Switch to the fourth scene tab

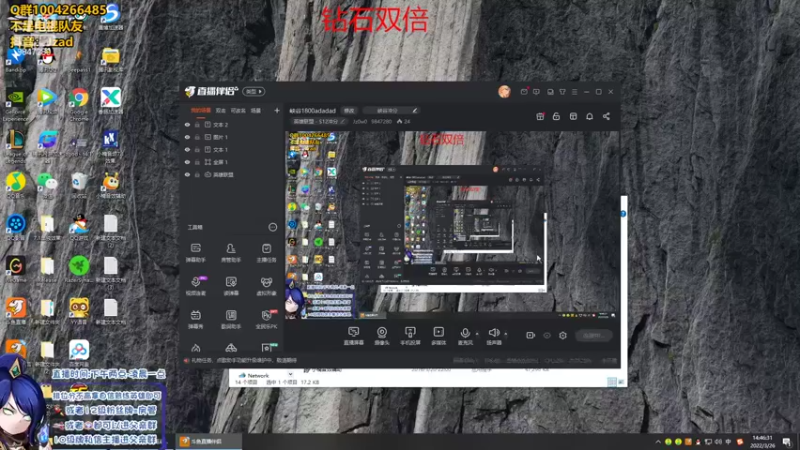point(256,110)
